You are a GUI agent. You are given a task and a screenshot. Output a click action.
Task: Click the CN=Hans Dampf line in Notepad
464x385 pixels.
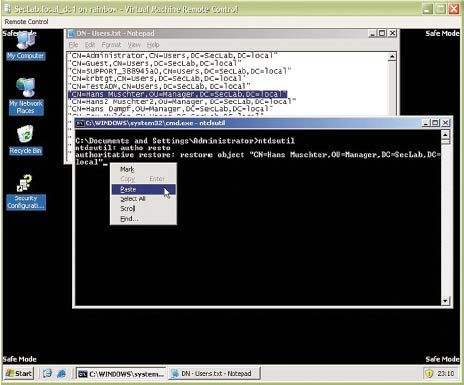pos(170,109)
